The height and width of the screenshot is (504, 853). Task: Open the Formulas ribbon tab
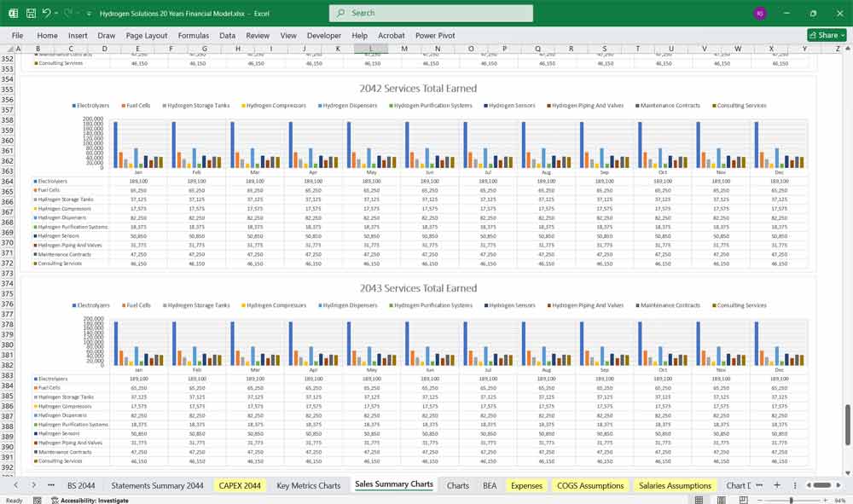193,36
